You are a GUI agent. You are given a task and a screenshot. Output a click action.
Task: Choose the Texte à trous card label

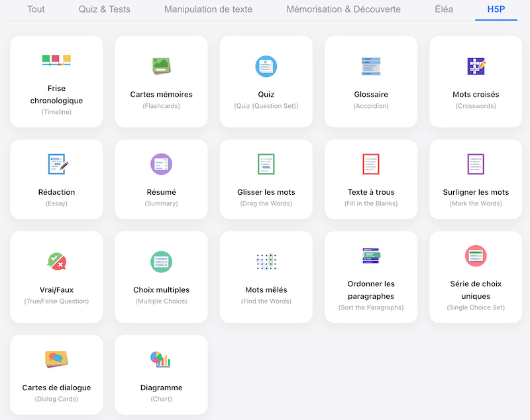click(x=371, y=192)
